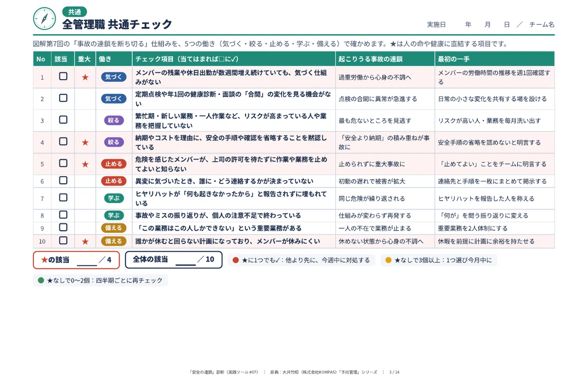588x381 pixels.
Task: Click the 実施日 date label
Action: 437,24
